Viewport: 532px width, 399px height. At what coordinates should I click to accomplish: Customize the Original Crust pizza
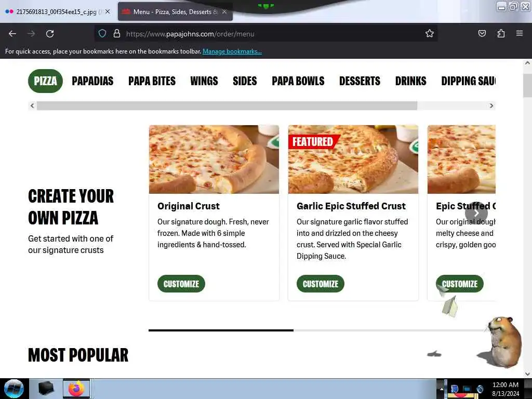181,284
